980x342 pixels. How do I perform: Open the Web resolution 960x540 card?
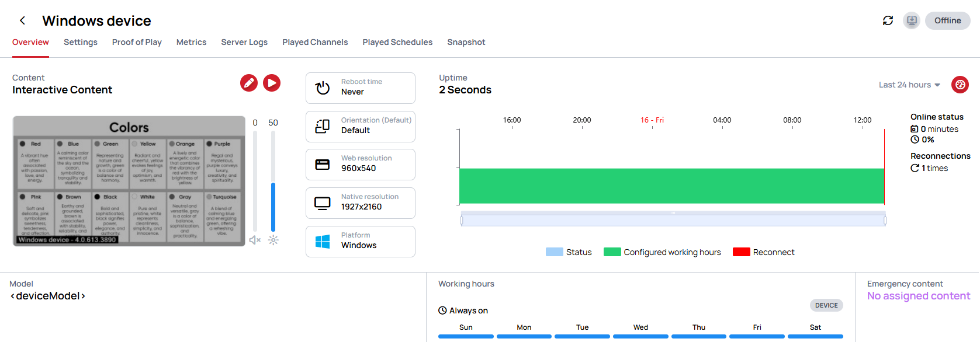tap(360, 164)
